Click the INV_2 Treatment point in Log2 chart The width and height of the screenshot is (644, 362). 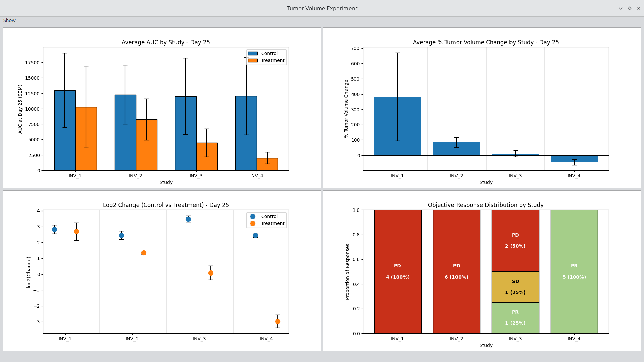[144, 253]
